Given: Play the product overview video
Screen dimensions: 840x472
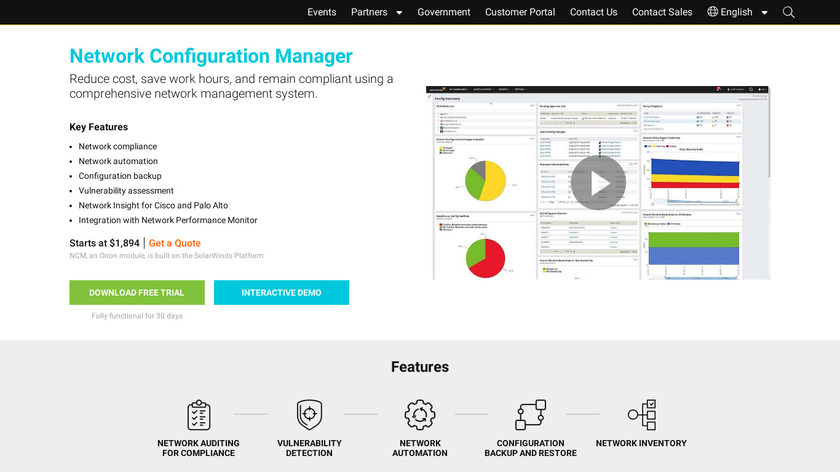Looking at the screenshot, I should click(x=598, y=183).
